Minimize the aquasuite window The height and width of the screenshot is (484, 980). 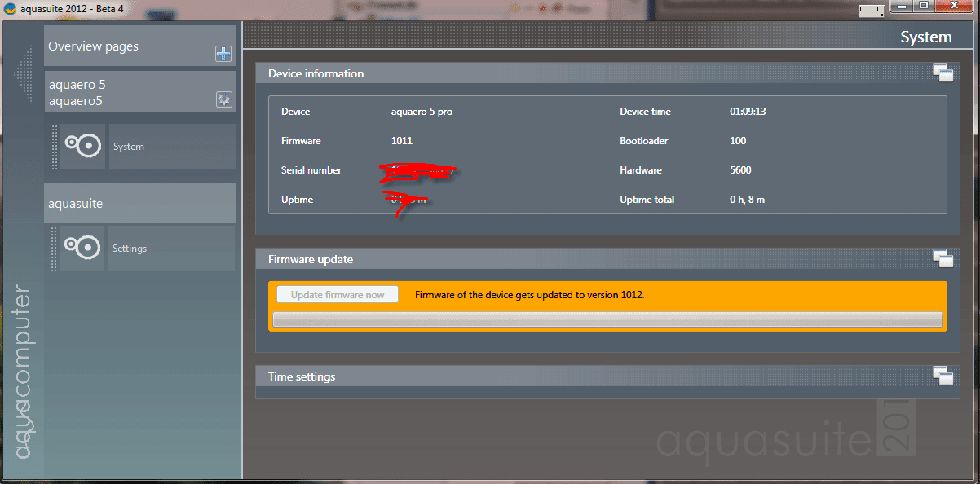coord(901,7)
